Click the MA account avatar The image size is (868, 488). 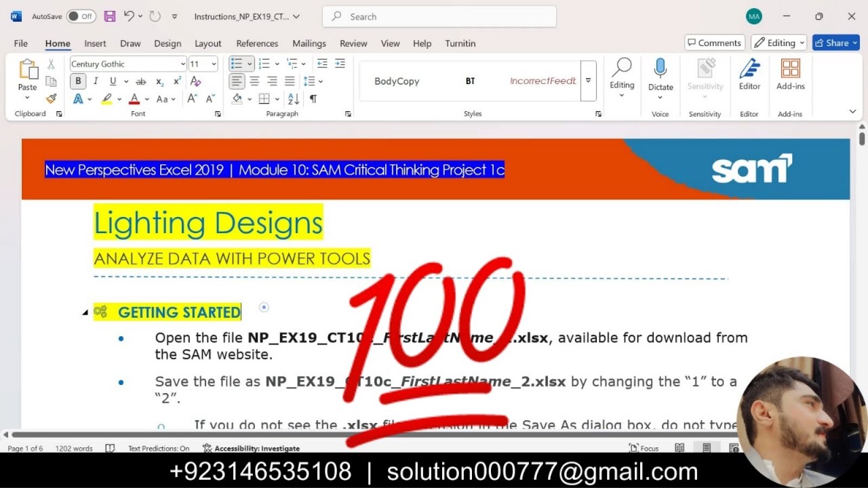coord(753,16)
